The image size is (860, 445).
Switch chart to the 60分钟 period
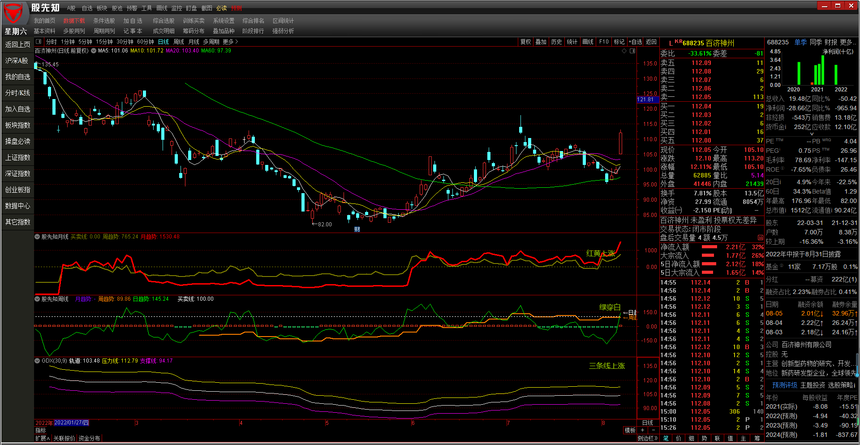[145, 42]
